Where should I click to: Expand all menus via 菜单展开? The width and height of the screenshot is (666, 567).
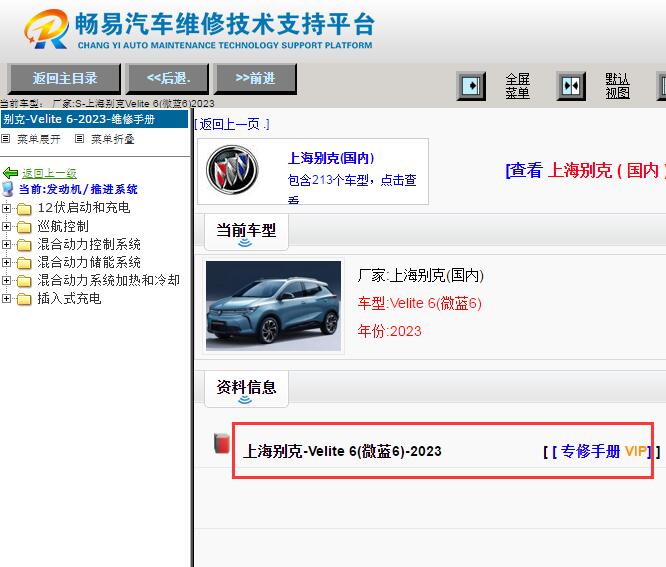click(x=39, y=139)
